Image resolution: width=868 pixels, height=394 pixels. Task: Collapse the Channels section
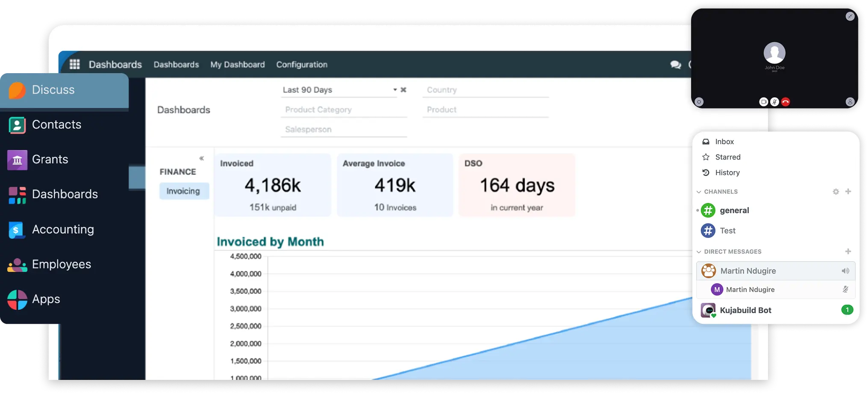tap(699, 192)
